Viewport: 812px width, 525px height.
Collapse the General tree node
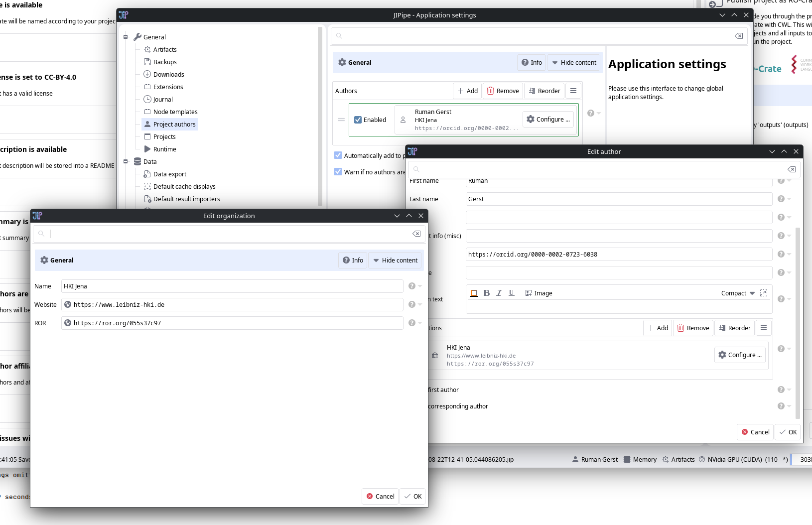[126, 37]
